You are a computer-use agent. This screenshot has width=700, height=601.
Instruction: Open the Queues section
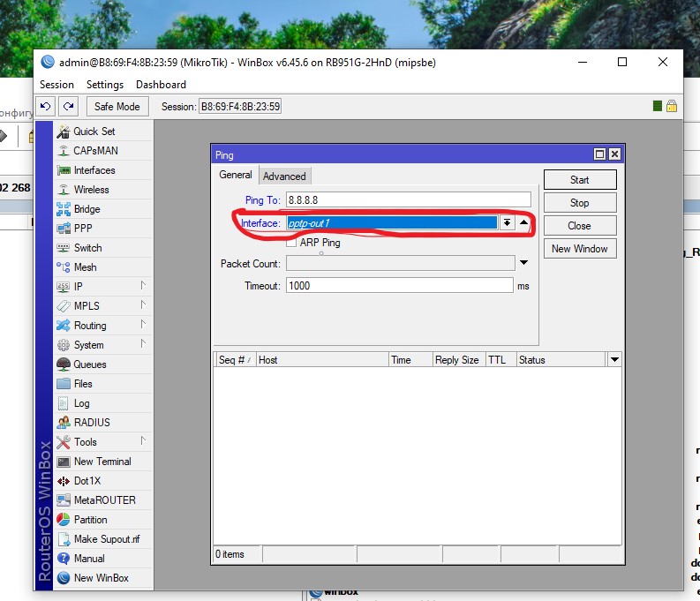pyautogui.click(x=103, y=364)
